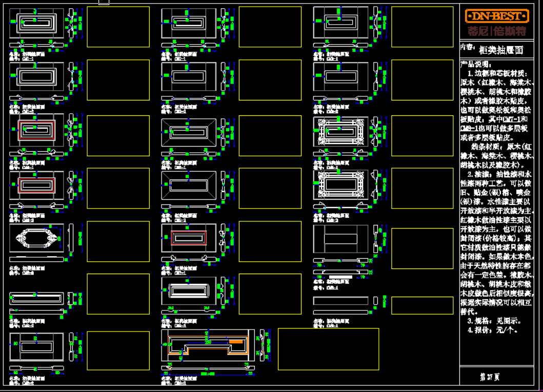
Task: Click the yellow rectangle beside the DN-BEST logo
Action: [422, 27]
